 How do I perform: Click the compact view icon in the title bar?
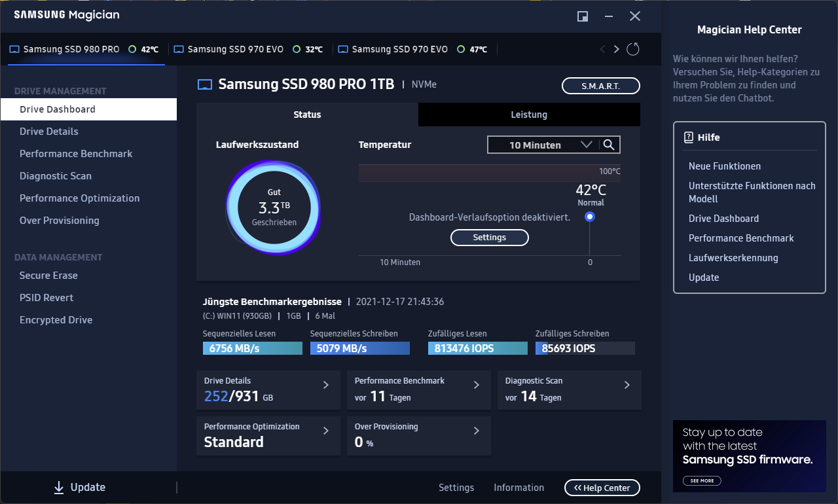point(582,16)
